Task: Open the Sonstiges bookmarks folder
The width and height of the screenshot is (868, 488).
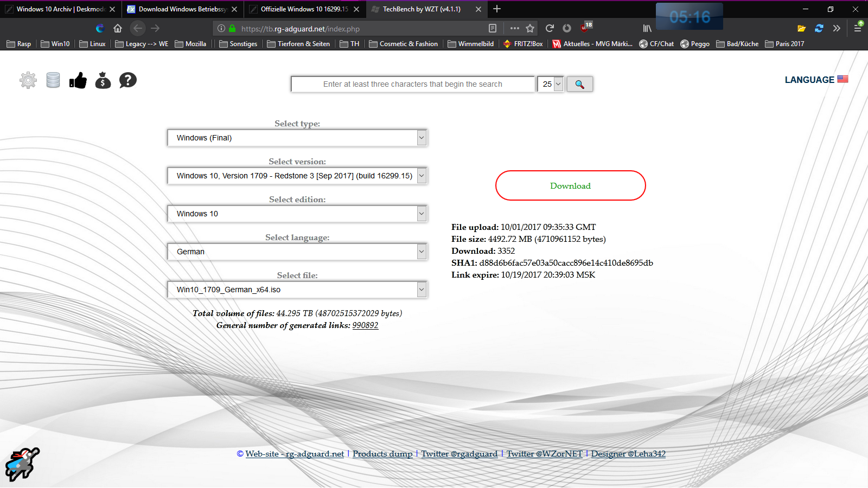Action: click(x=238, y=44)
